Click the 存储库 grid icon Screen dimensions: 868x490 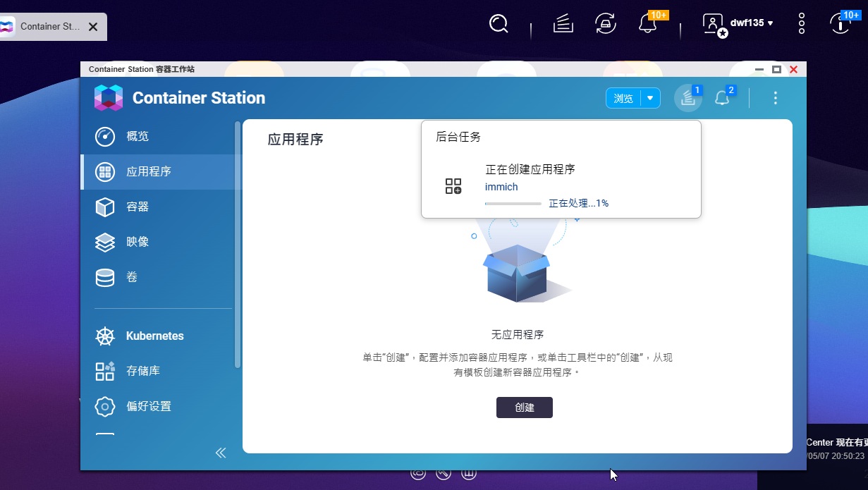click(105, 371)
